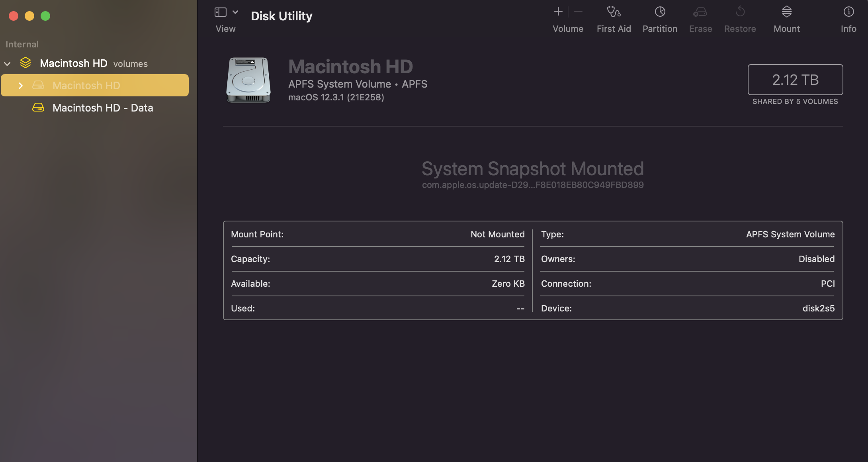The height and width of the screenshot is (462, 868).
Task: Collapse the Macintosh HD volumes container
Action: [x=7, y=64]
